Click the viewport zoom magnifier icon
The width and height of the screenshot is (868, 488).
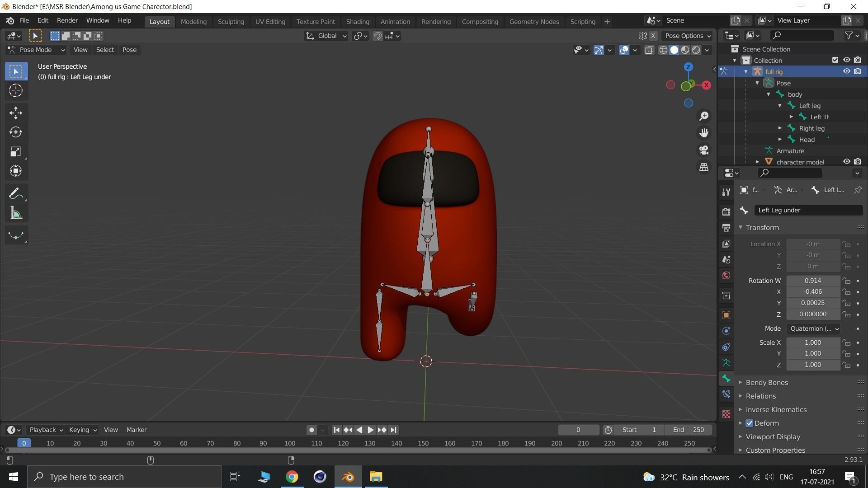point(704,116)
